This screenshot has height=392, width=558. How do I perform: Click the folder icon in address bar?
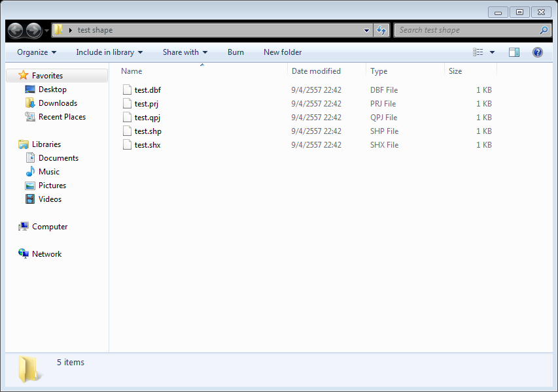58,30
